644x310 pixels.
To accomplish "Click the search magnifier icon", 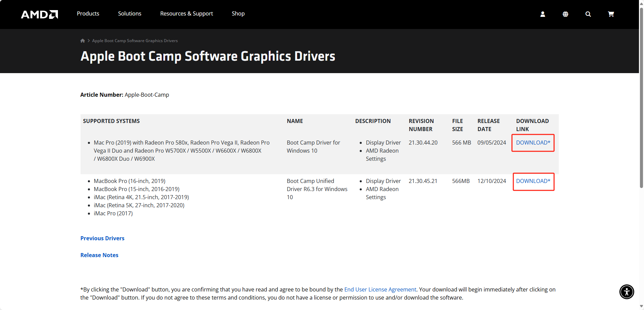I will tap(588, 14).
